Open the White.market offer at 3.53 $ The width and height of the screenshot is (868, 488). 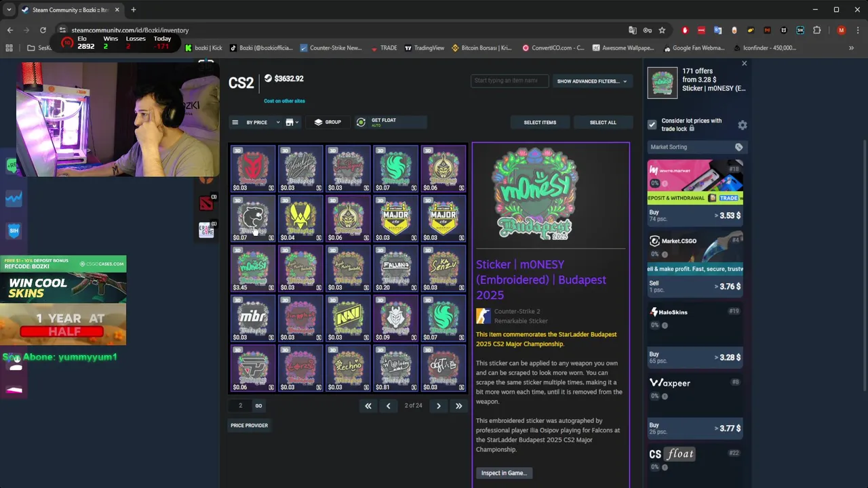click(x=695, y=192)
